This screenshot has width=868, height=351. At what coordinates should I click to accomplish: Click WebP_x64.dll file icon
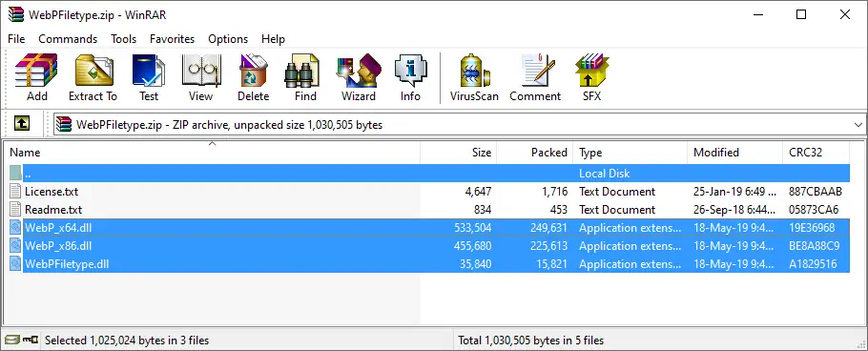[15, 228]
